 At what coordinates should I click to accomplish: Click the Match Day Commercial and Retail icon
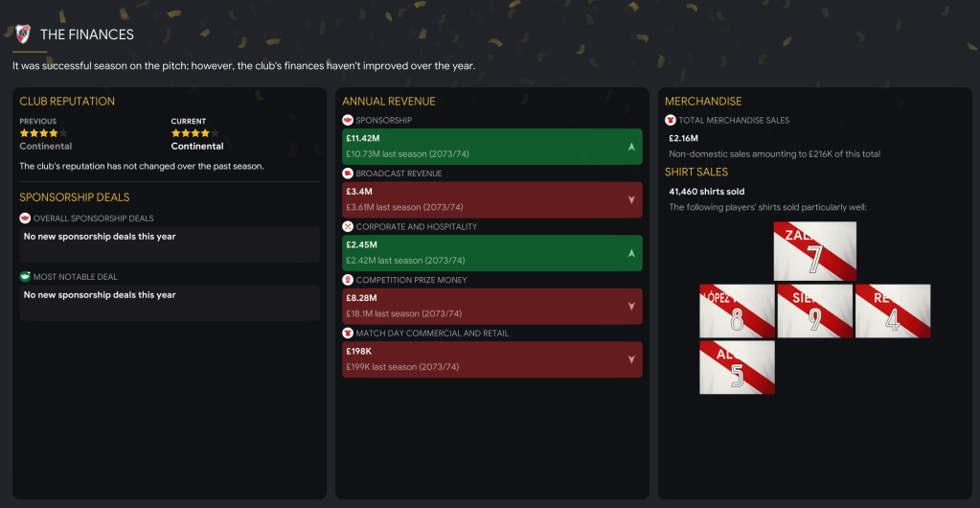click(x=348, y=334)
